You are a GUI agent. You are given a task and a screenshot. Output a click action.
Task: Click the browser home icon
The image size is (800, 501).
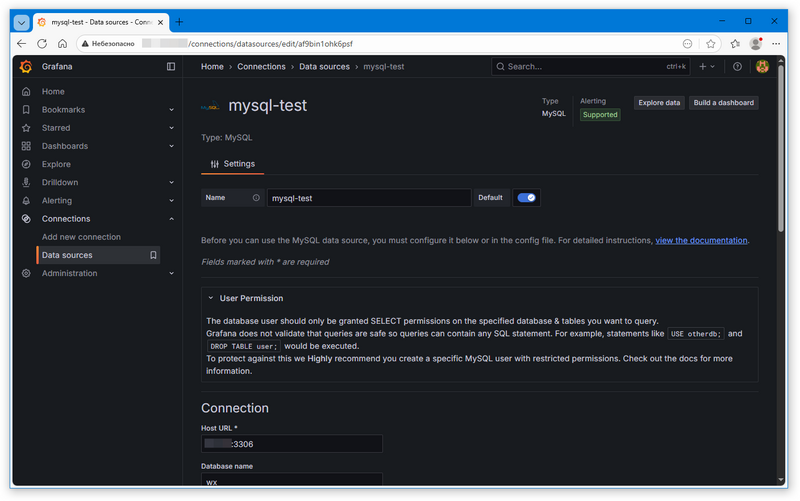point(62,44)
